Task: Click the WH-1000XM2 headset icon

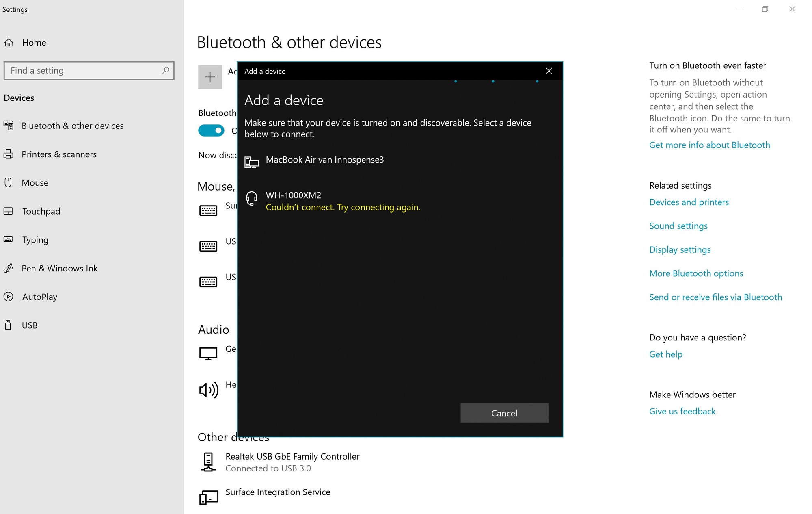Action: (252, 198)
